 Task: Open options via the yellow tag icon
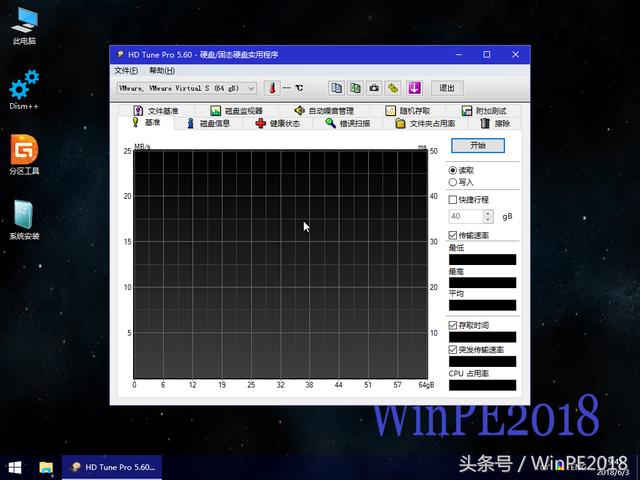(x=393, y=88)
